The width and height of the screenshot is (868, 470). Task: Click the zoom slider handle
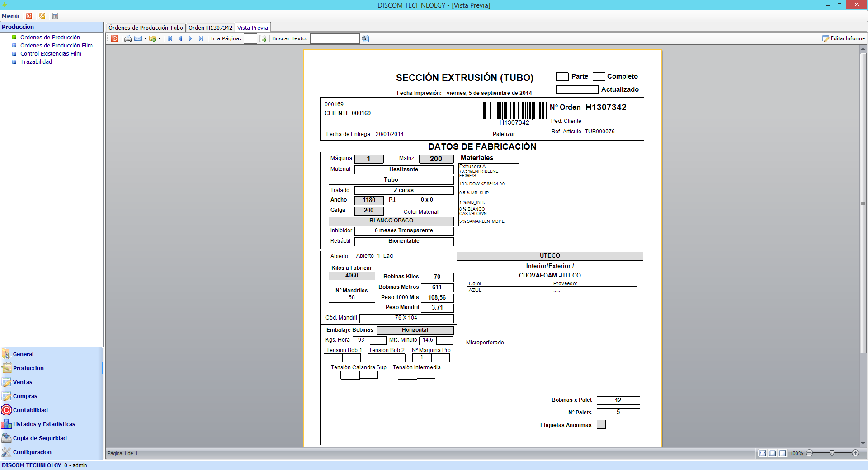click(x=832, y=453)
